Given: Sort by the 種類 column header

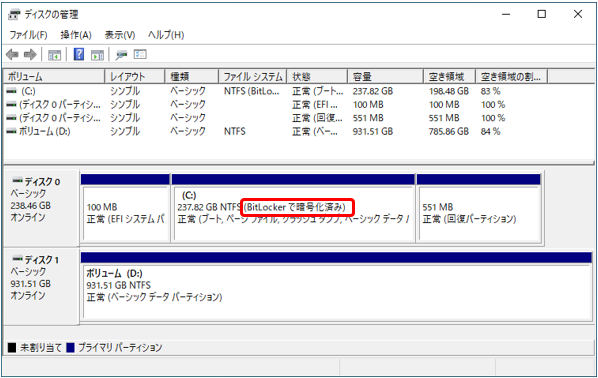Looking at the screenshot, I should 192,77.
